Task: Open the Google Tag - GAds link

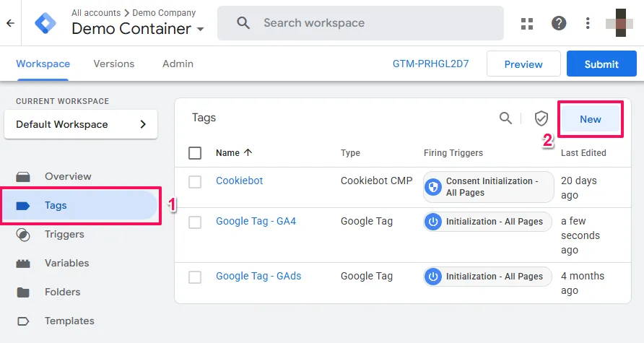Action: 258,277
